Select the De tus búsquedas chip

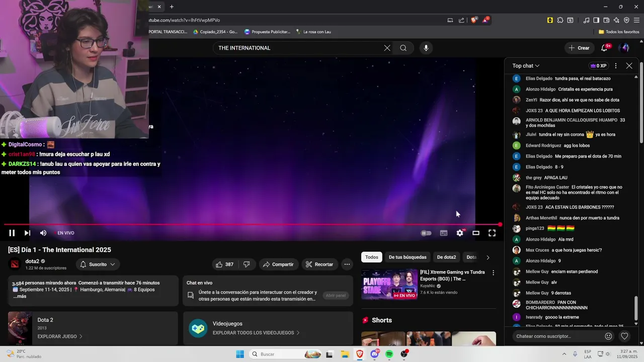tap(408, 257)
